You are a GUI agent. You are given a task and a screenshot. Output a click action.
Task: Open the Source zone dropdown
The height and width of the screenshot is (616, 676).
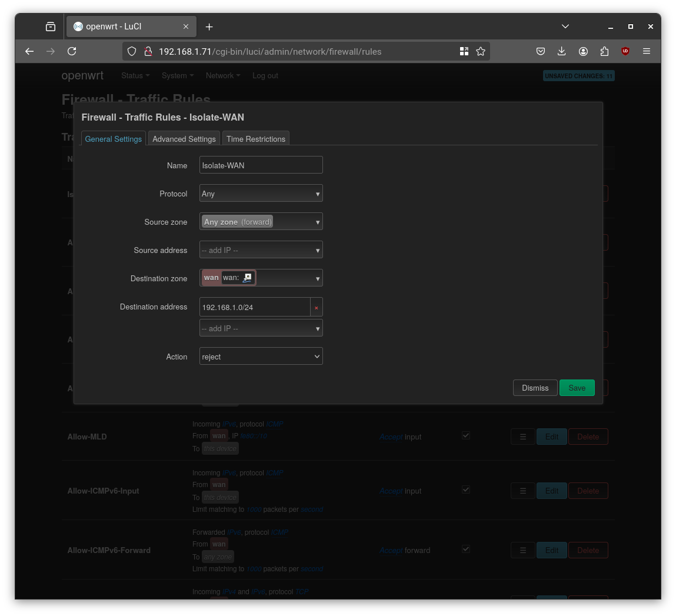[x=261, y=221]
